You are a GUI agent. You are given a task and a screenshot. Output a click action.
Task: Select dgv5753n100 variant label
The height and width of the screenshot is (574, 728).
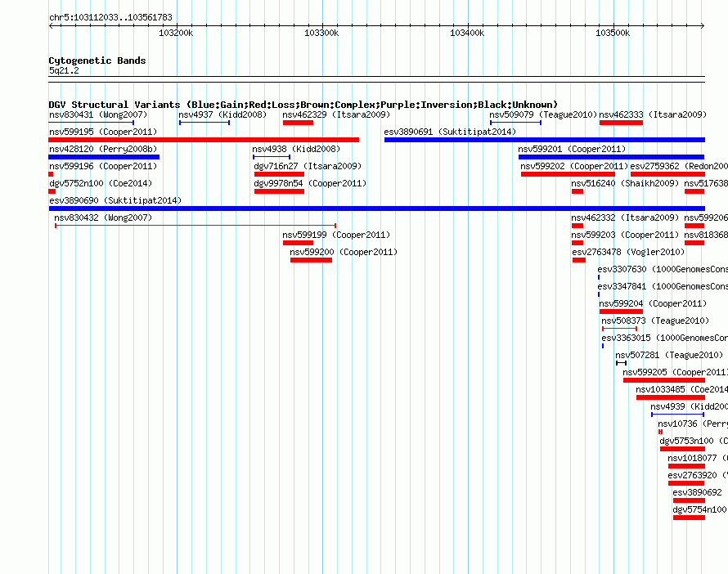pos(694,441)
